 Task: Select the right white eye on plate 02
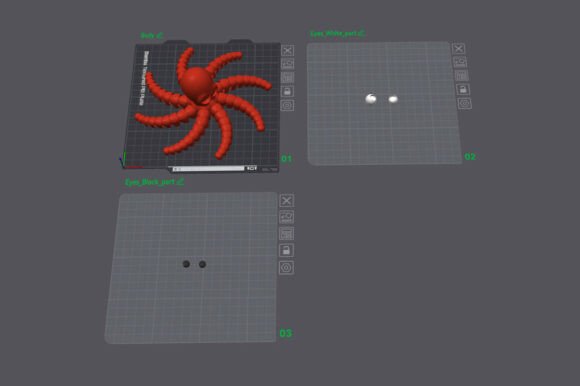(393, 99)
